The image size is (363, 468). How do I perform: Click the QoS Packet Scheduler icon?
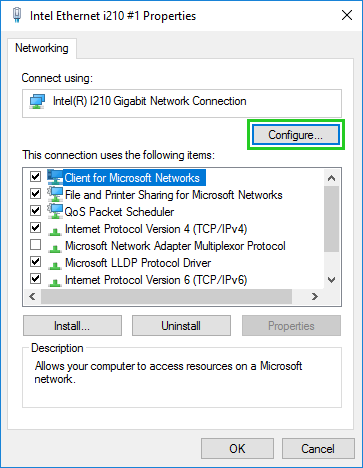pos(55,211)
